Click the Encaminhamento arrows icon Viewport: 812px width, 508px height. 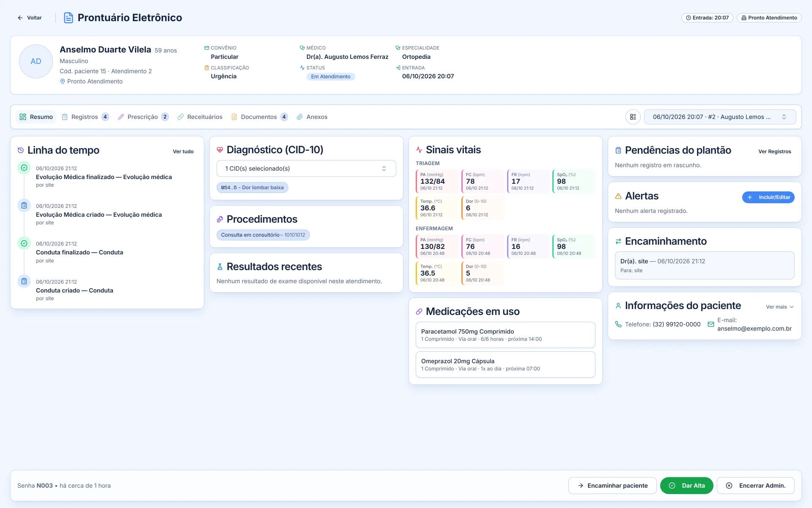tap(618, 241)
